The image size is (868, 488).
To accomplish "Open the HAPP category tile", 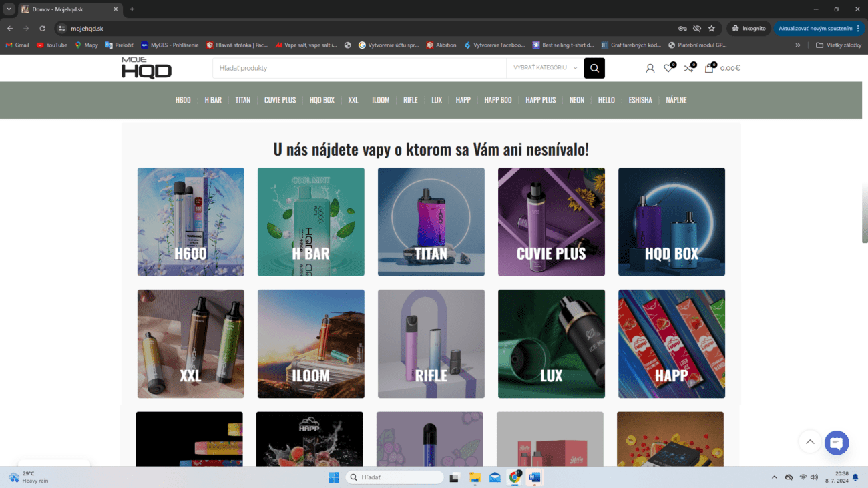I will (672, 344).
